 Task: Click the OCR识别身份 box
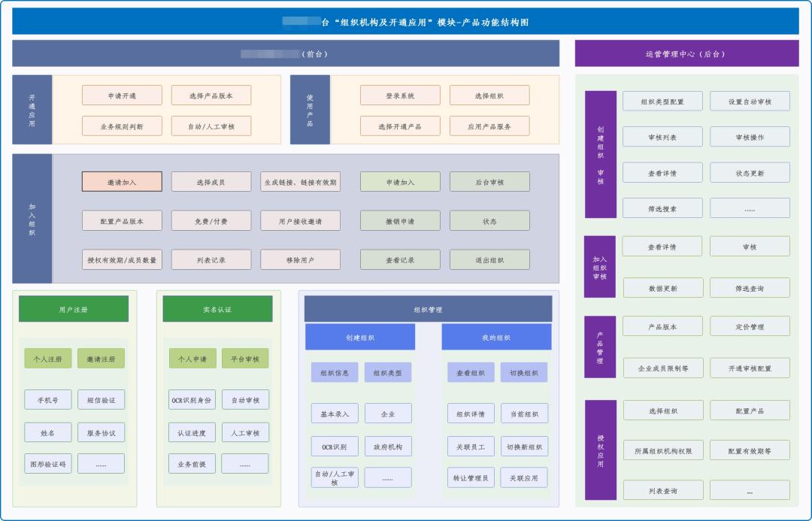[x=192, y=400]
